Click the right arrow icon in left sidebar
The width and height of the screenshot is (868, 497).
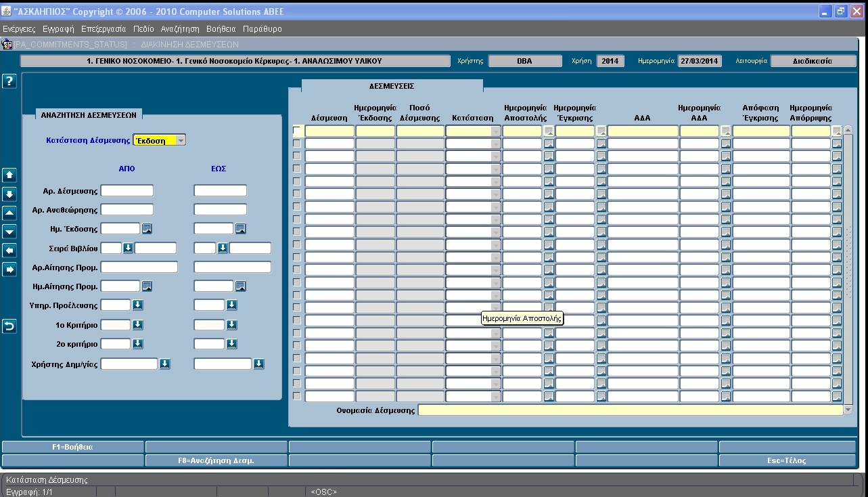pos(9,269)
